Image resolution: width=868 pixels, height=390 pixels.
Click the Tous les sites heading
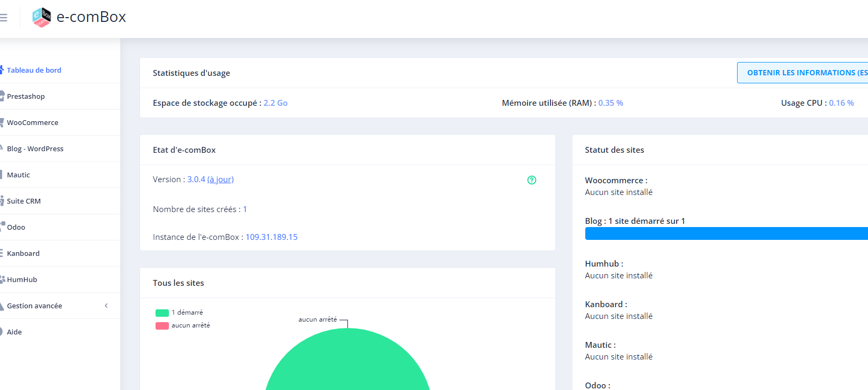179,283
